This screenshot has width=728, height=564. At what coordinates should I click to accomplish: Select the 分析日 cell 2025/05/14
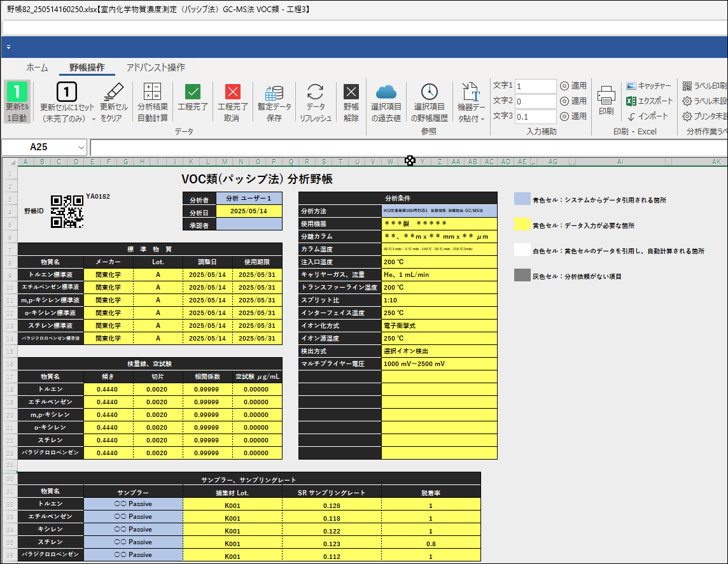(x=249, y=211)
